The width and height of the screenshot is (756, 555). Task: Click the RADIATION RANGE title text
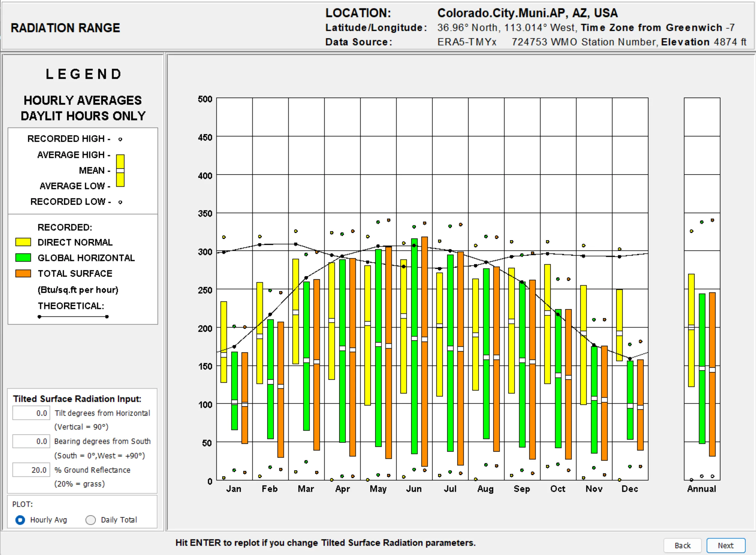(65, 28)
